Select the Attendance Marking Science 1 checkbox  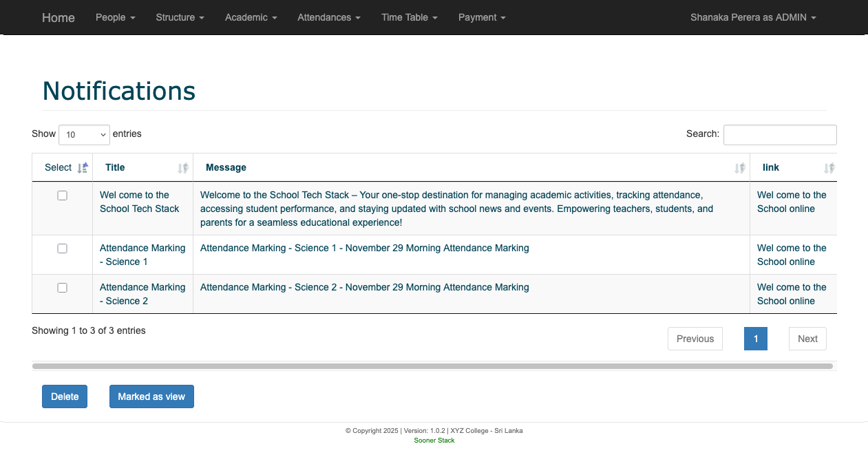tap(62, 248)
